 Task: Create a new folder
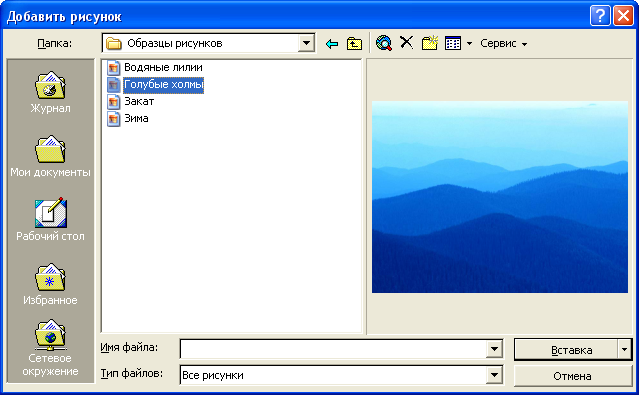[430, 43]
